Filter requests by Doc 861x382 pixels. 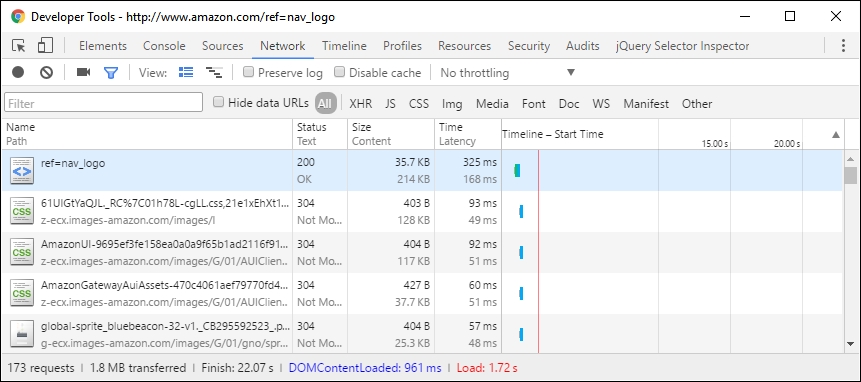569,104
